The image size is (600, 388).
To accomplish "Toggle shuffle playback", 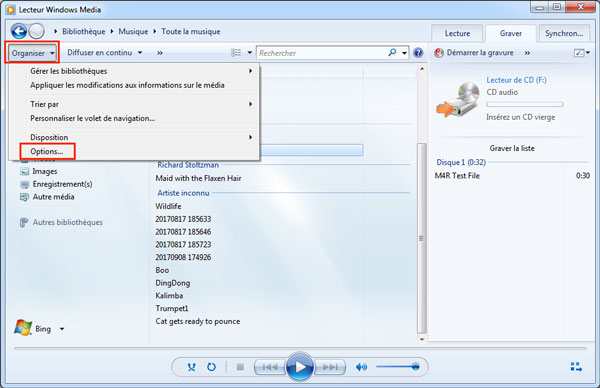I will pyautogui.click(x=192, y=367).
